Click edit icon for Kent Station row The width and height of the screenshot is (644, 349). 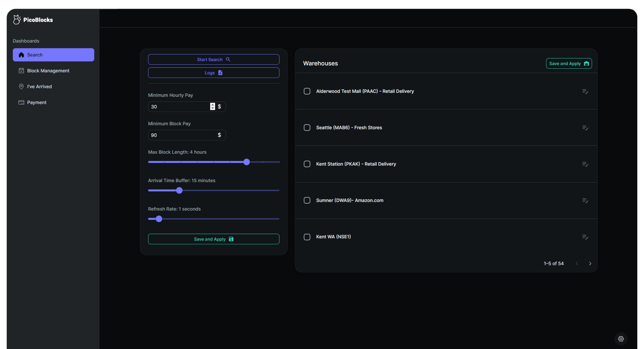coord(585,164)
